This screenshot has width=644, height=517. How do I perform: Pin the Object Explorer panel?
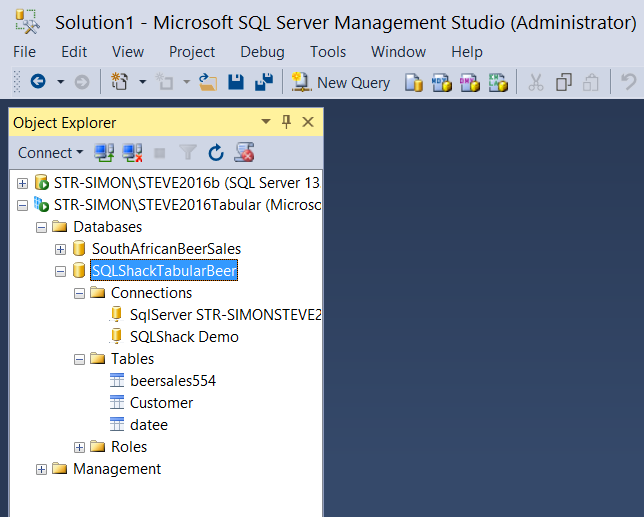tap(286, 122)
